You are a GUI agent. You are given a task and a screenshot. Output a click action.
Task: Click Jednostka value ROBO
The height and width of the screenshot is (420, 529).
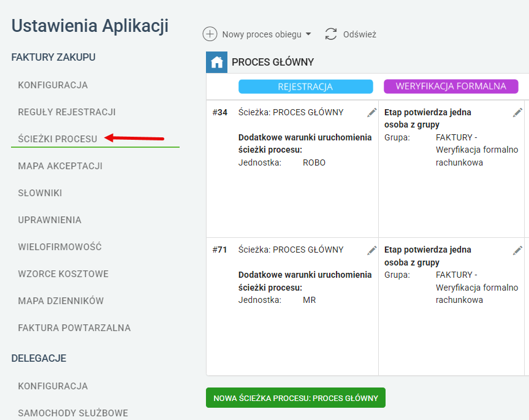[x=314, y=162]
